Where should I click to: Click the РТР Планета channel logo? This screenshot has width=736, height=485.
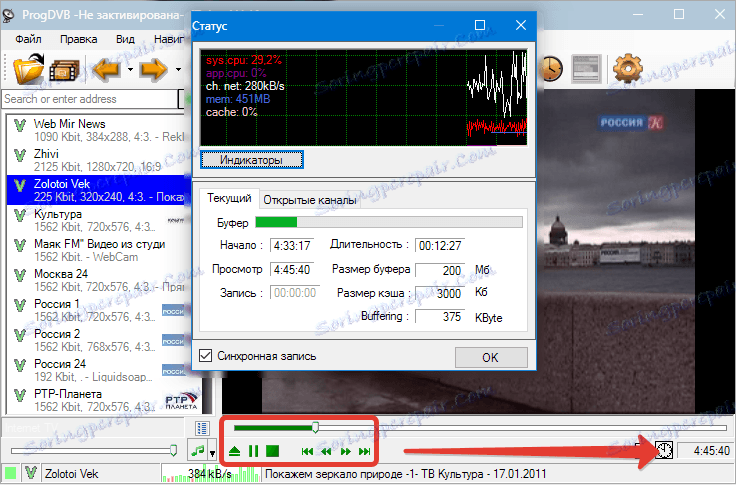click(182, 400)
